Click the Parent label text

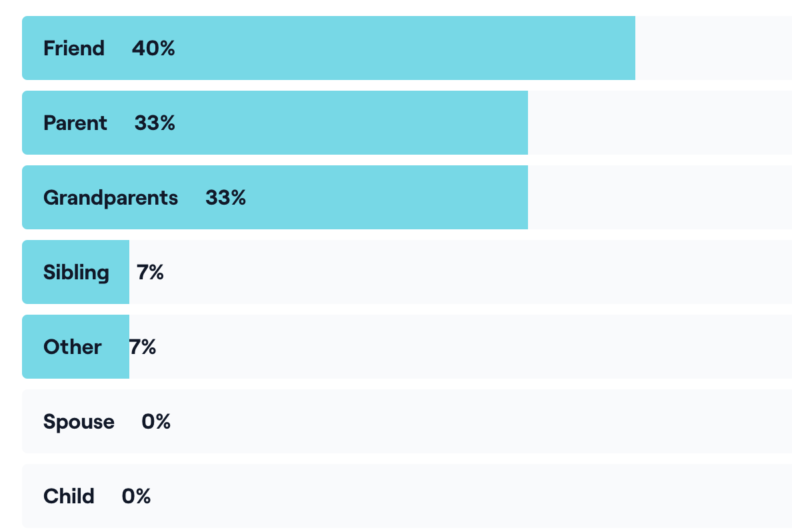75,123
